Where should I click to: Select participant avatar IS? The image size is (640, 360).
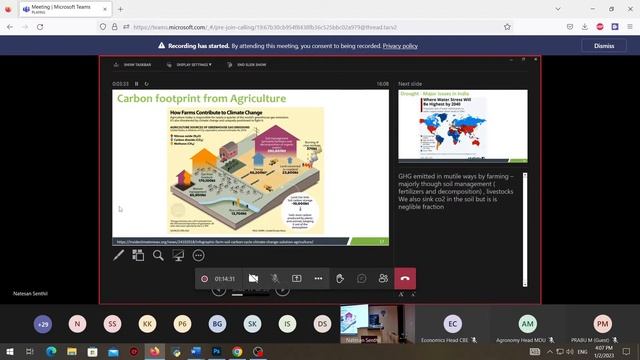tap(287, 324)
